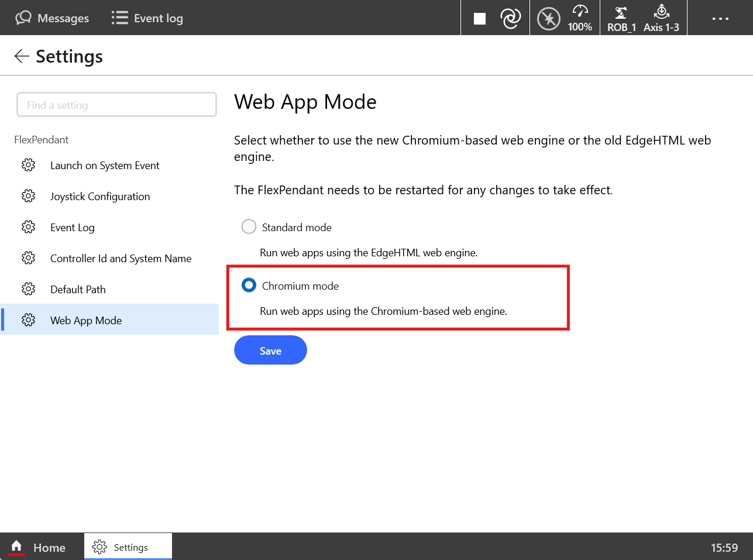Click gear icon beside Event Log setting
The image size is (753, 560).
[28, 227]
